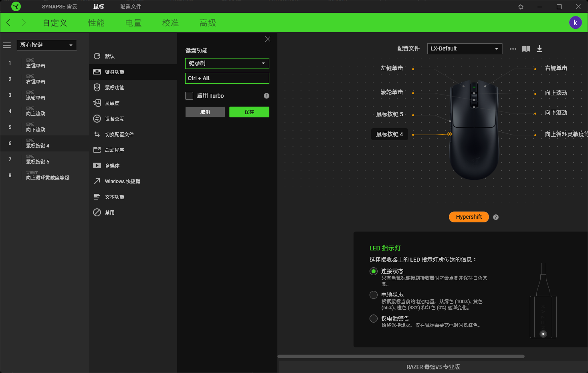Select the 禁用 disable icon
This screenshot has width=588, height=373.
[x=97, y=212]
